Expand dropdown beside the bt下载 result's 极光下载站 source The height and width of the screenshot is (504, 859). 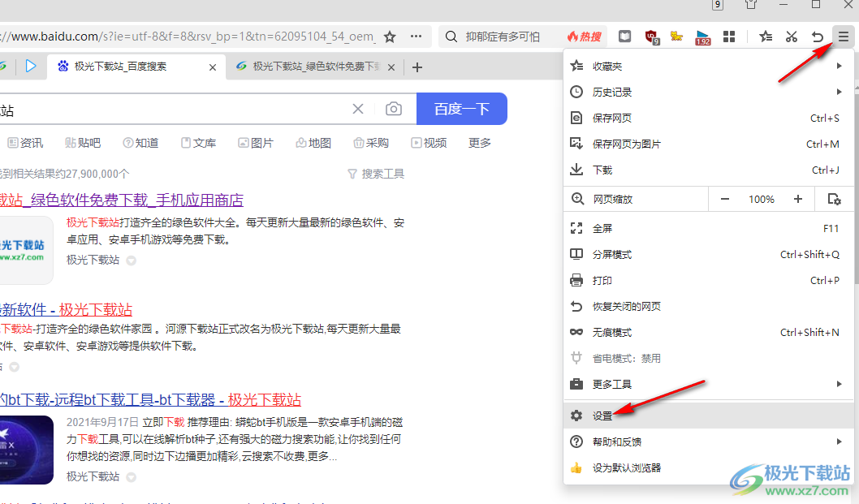point(131,478)
